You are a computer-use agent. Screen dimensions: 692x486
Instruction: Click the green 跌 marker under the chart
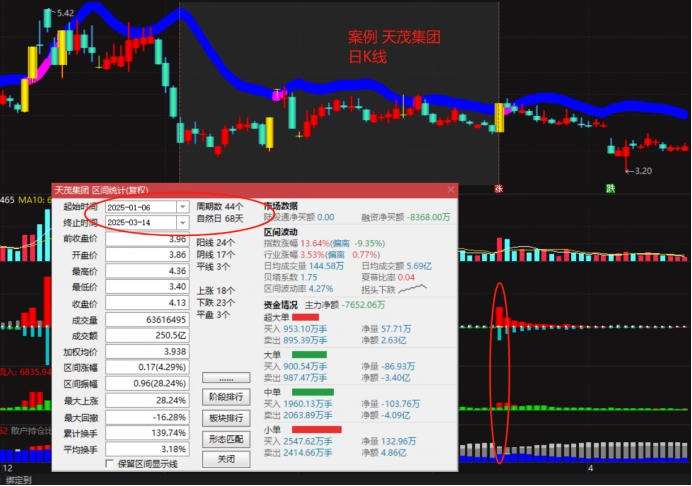click(x=610, y=189)
